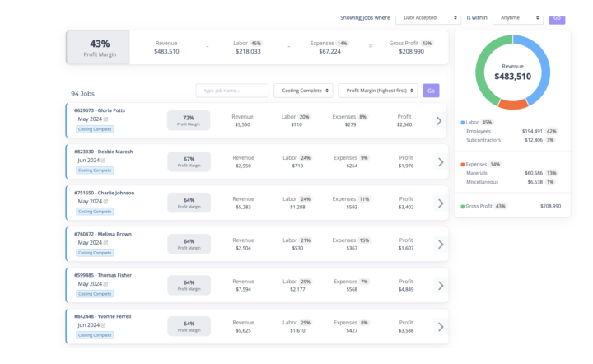Viewport: 593px width, 364px height.
Task: Click Miscellaneous $6,538 legend row
Action: coord(511,182)
